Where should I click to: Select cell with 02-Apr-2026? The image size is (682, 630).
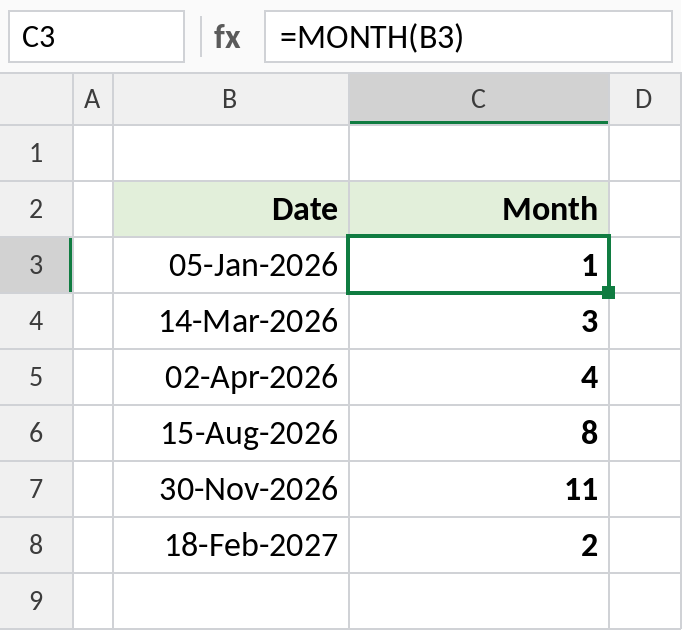pos(231,377)
